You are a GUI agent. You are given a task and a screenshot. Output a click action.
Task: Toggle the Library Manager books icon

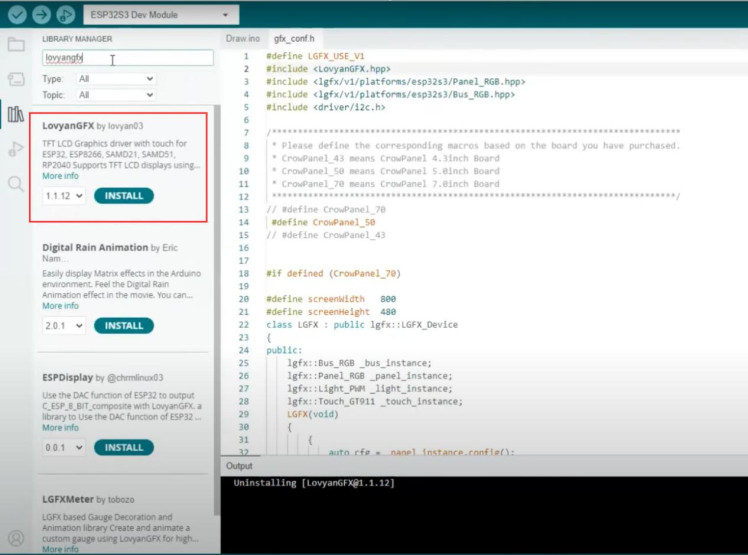click(15, 114)
